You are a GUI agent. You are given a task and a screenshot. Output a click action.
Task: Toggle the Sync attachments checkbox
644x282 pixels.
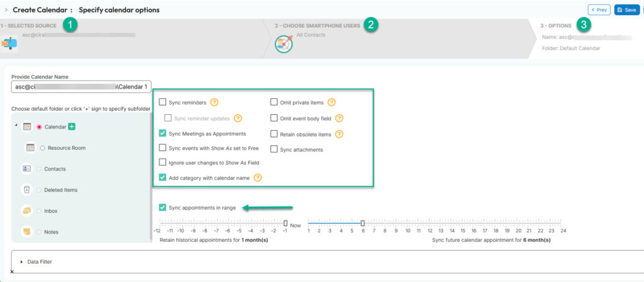(x=274, y=149)
